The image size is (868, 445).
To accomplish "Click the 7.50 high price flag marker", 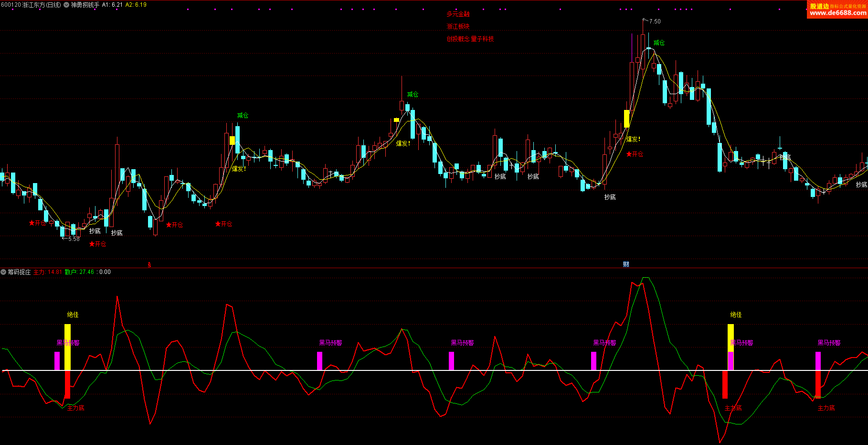I will coord(652,22).
